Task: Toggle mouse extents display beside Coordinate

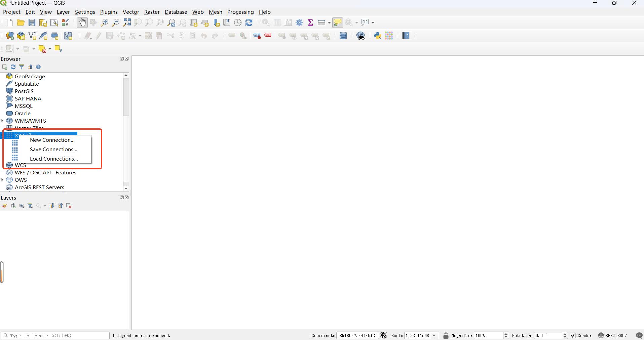Action: pyautogui.click(x=383, y=335)
